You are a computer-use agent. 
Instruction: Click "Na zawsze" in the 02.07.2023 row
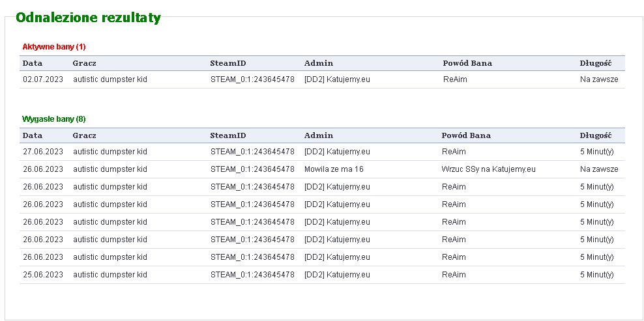[599, 79]
